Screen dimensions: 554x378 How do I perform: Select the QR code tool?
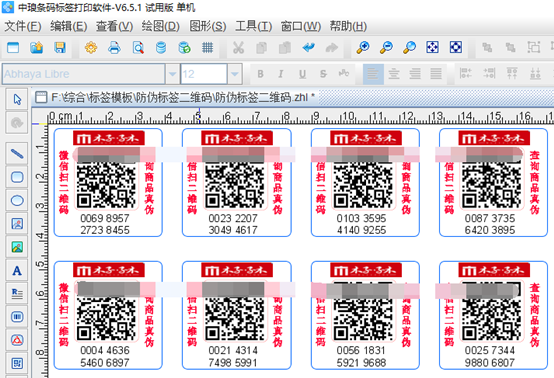(17, 364)
